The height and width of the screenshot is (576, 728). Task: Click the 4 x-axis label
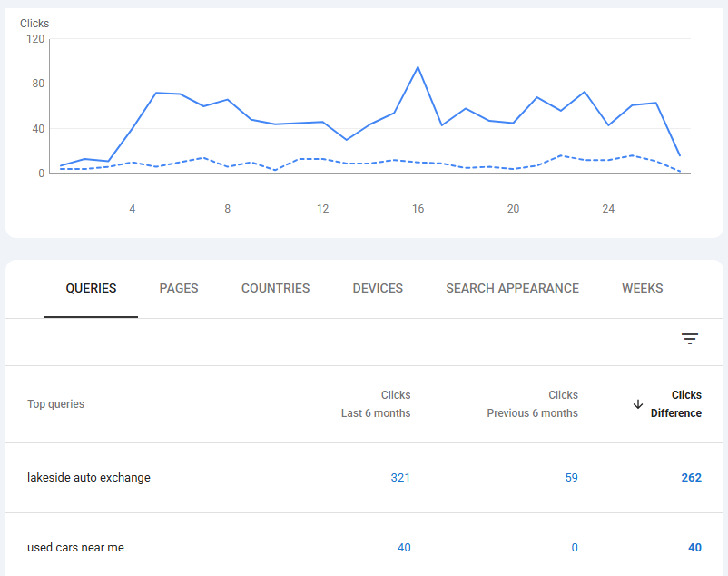click(133, 209)
